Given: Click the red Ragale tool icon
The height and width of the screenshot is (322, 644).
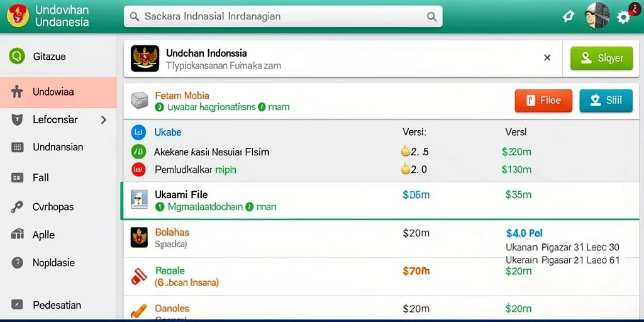Looking at the screenshot, I should point(139,276).
